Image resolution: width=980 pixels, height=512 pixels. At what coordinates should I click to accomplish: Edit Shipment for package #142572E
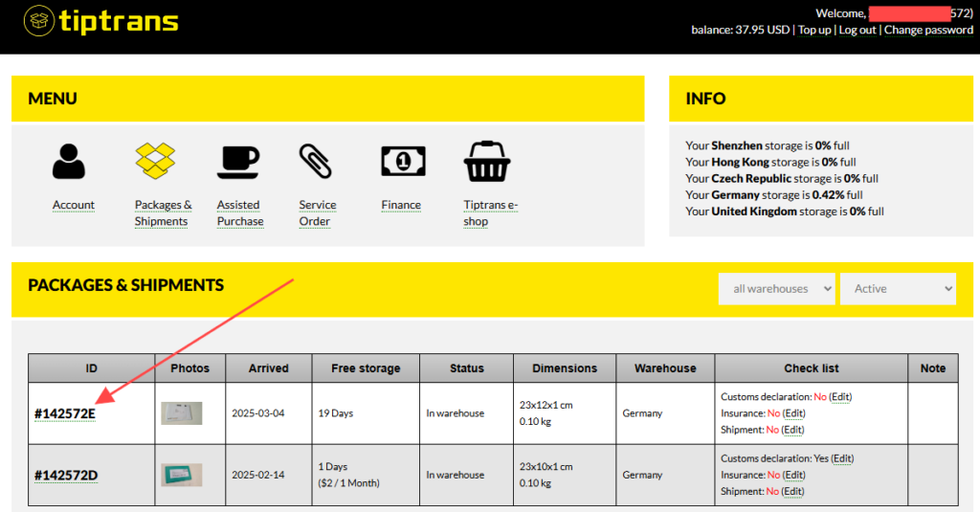[792, 430]
